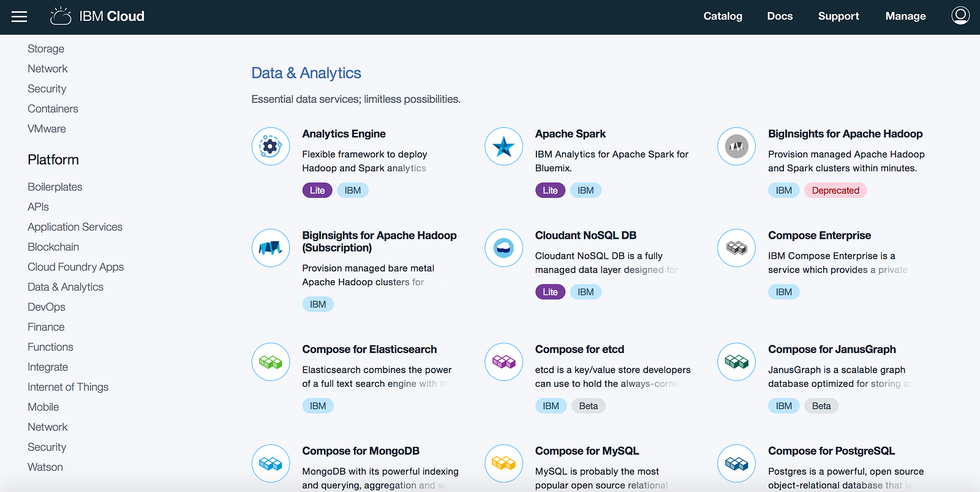Select Data & Analytics in the sidebar
This screenshot has height=492, width=980.
click(66, 287)
